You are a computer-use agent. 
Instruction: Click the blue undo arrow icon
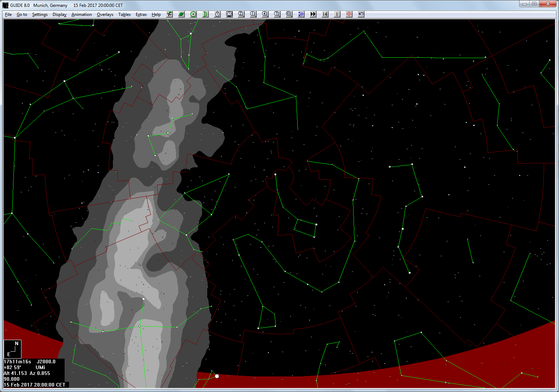point(361,14)
